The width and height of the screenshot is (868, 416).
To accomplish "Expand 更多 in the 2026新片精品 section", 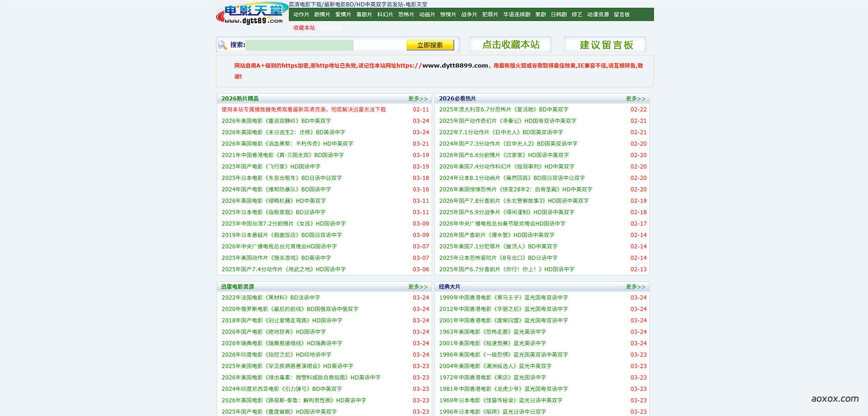I will (x=418, y=99).
